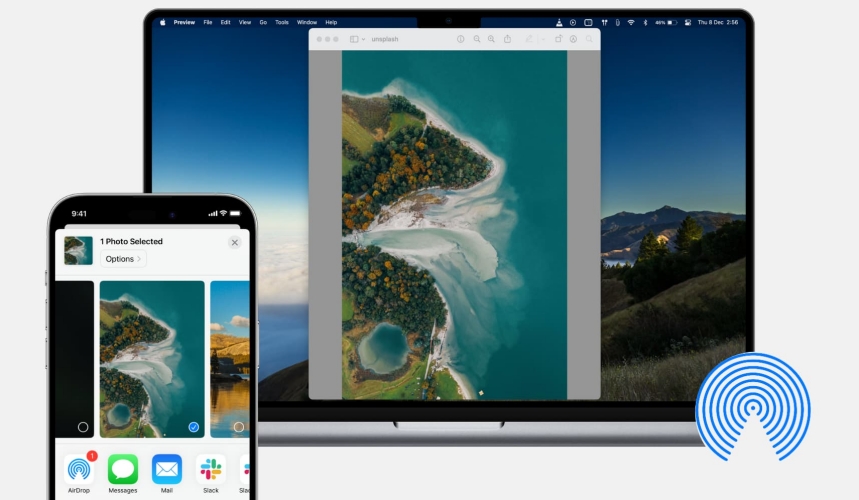Select the lake landscape photo checkbox
859x500 pixels.
click(x=239, y=427)
